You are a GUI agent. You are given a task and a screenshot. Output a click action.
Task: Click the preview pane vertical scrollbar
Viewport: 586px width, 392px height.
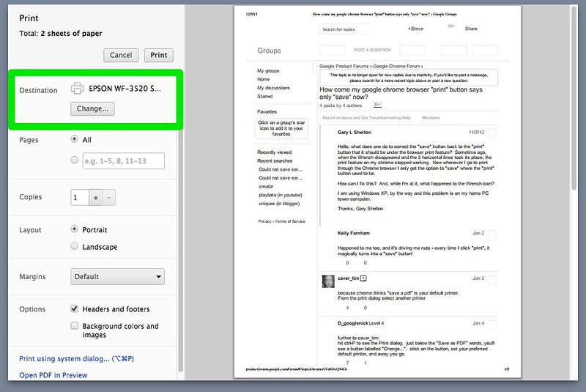coord(574,99)
